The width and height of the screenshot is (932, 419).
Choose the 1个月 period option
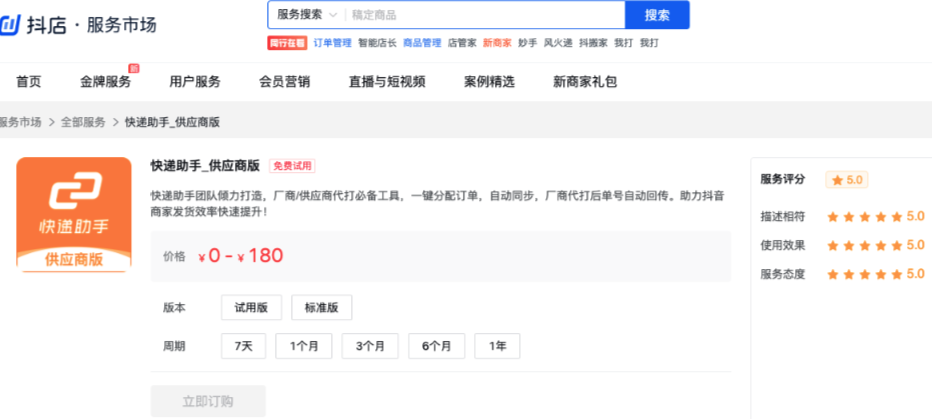pos(304,346)
